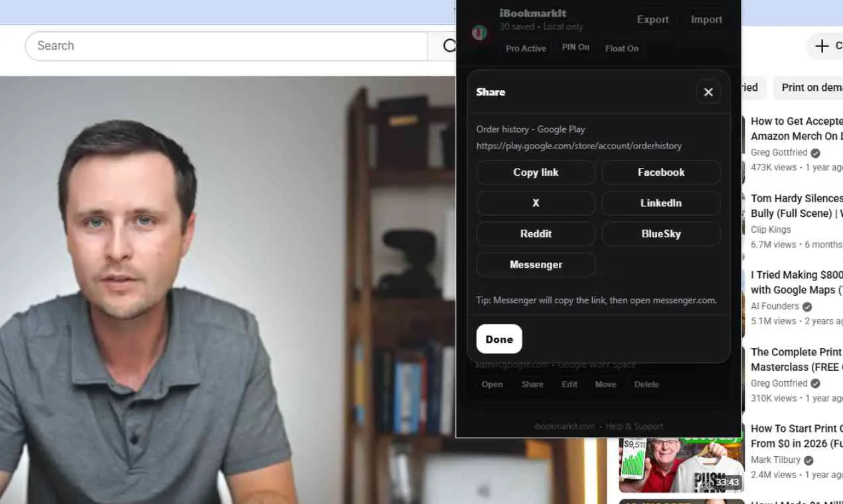Click the Mark Tilbury channel name
Image resolution: width=843 pixels, height=504 pixels.
click(x=777, y=460)
